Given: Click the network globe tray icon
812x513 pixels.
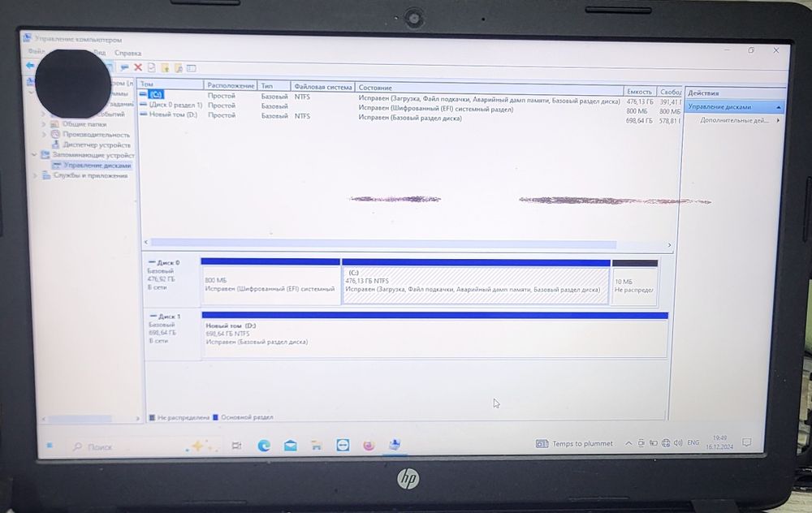Looking at the screenshot, I should [666, 443].
